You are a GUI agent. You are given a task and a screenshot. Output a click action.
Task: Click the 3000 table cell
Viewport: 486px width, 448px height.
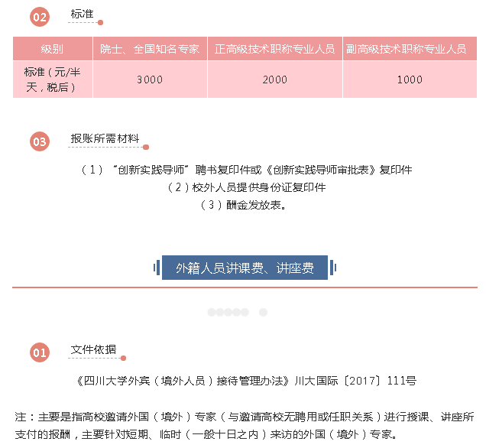coord(150,80)
